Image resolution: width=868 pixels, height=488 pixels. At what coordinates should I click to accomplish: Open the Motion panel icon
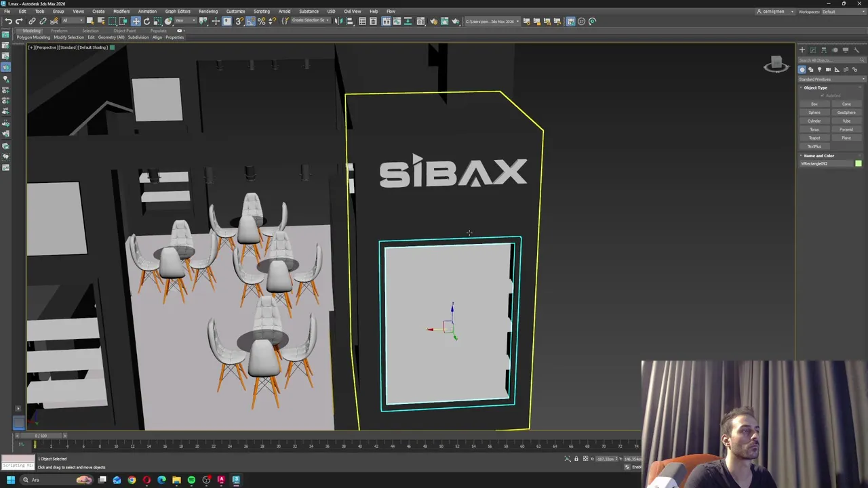point(835,50)
